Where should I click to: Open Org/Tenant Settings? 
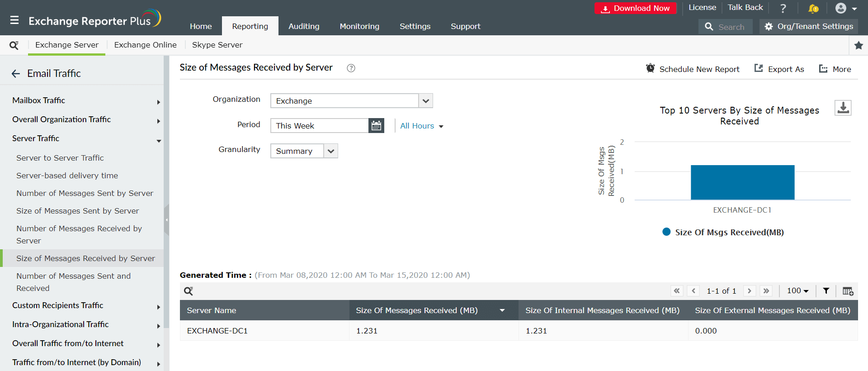coord(809,27)
